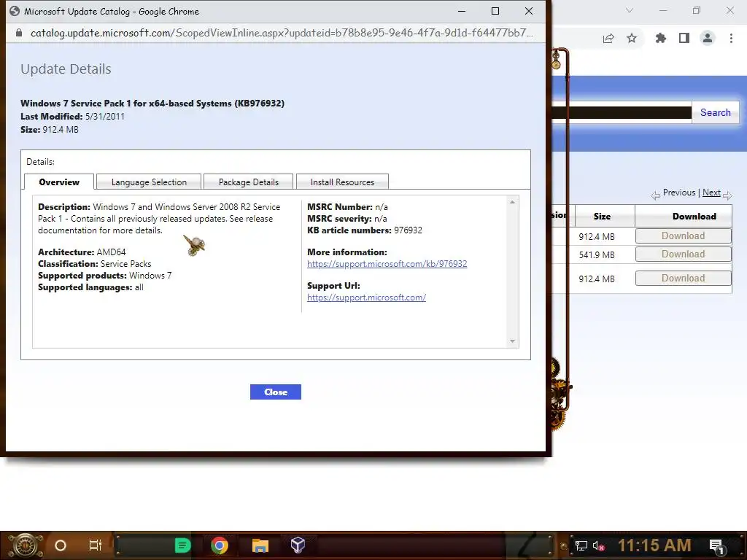Click the Classification Service Packs text
This screenshot has width=747, height=560.
pos(95,264)
